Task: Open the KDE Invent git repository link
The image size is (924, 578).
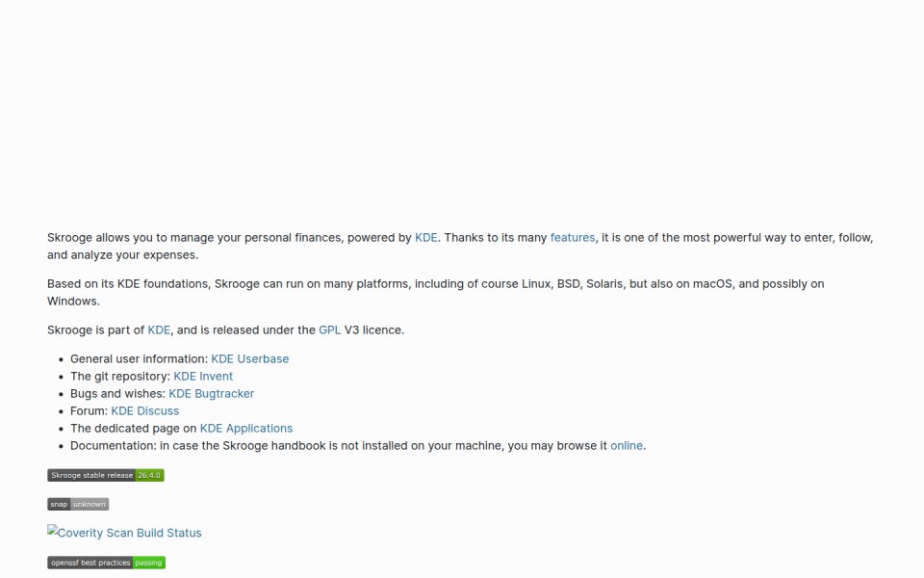Action: click(x=203, y=377)
